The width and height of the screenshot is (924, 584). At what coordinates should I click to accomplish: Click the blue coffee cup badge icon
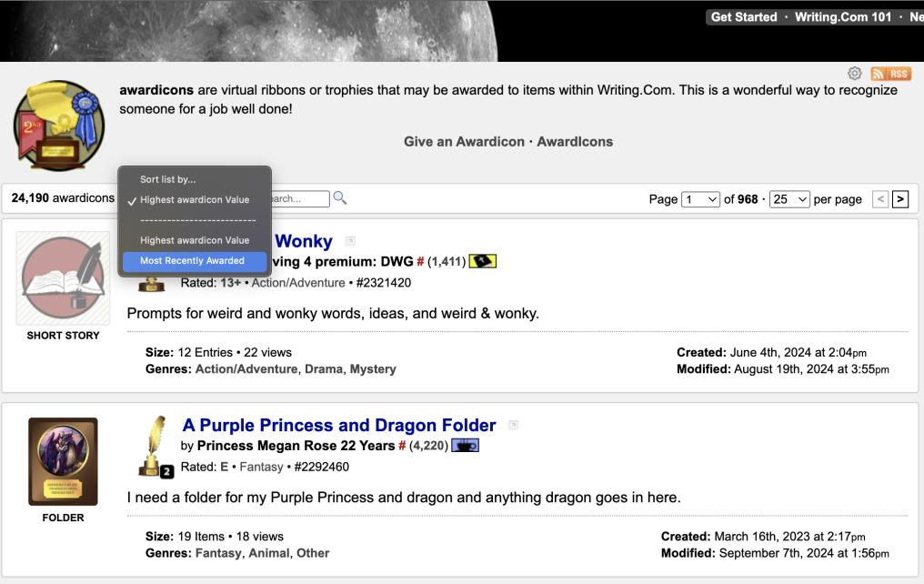tap(465, 446)
